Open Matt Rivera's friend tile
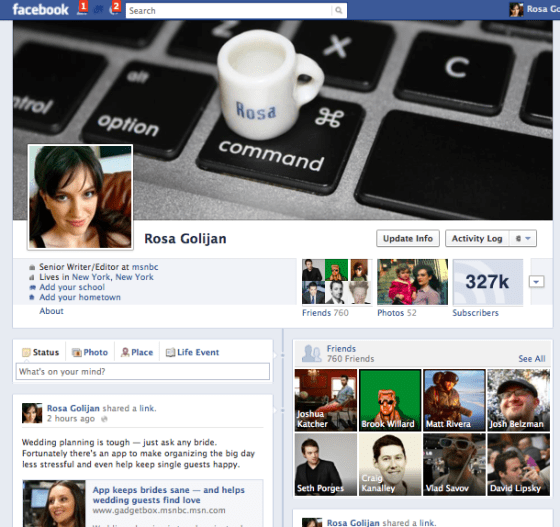560x527 pixels. (x=454, y=400)
